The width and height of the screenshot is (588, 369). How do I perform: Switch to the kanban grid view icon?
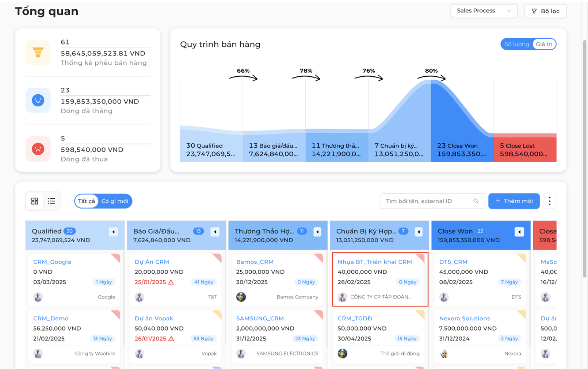[x=35, y=201]
